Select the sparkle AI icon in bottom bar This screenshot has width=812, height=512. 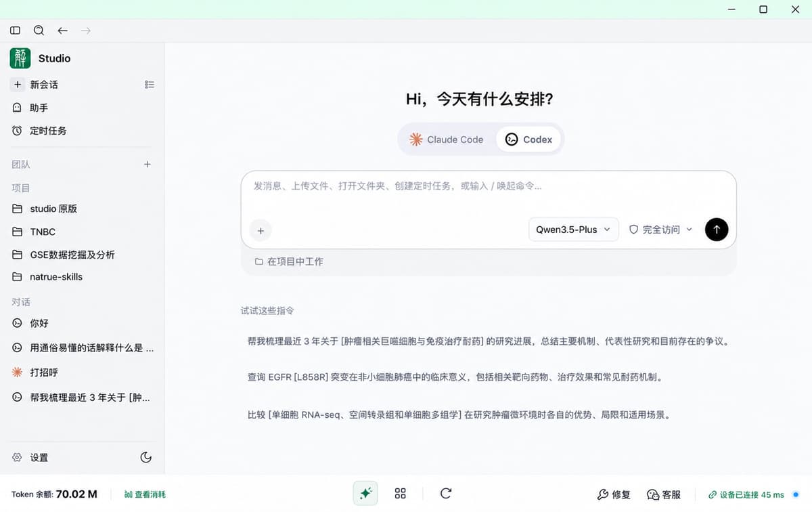pyautogui.click(x=365, y=494)
